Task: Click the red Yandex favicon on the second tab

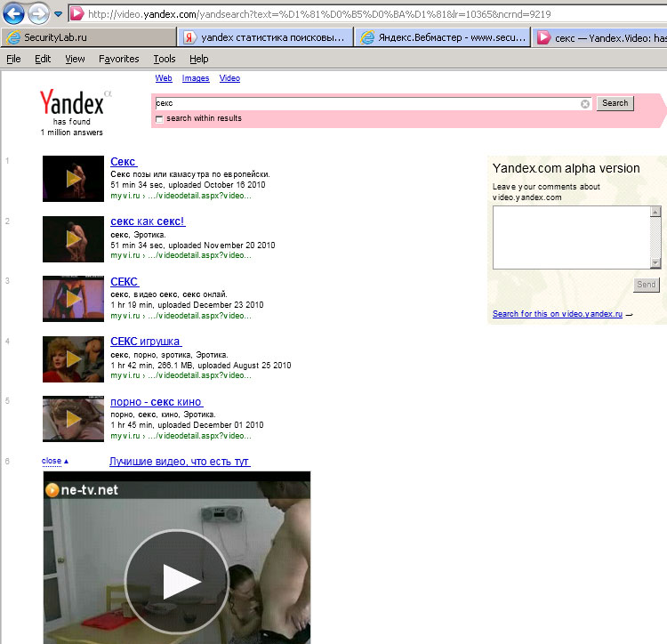Action: 189,37
